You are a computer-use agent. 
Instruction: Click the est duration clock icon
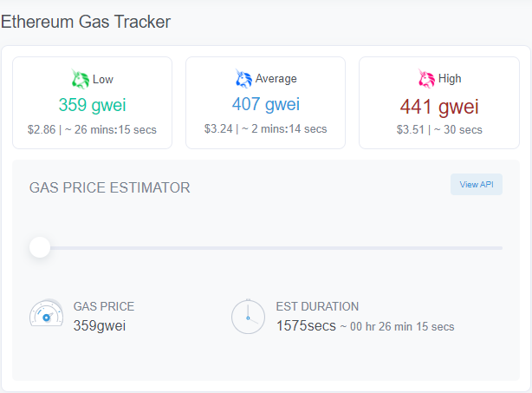(248, 317)
